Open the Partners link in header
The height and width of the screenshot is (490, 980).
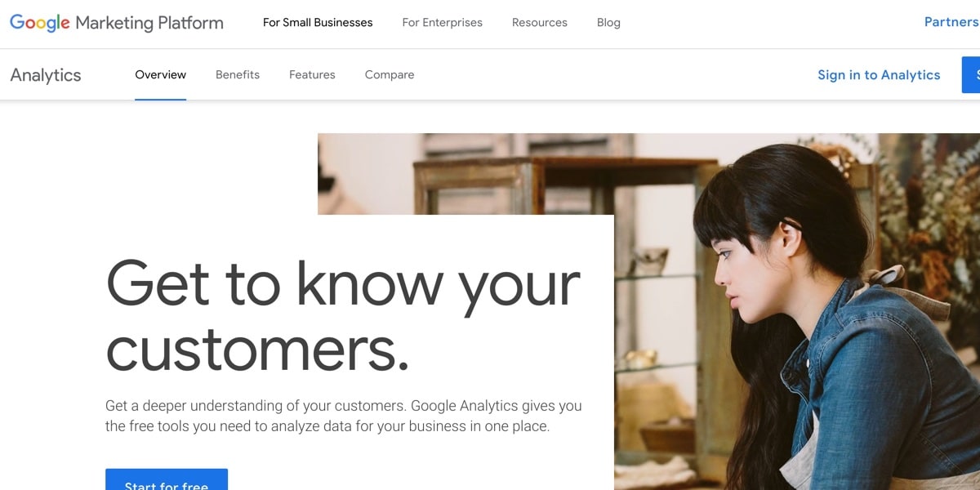point(951,22)
